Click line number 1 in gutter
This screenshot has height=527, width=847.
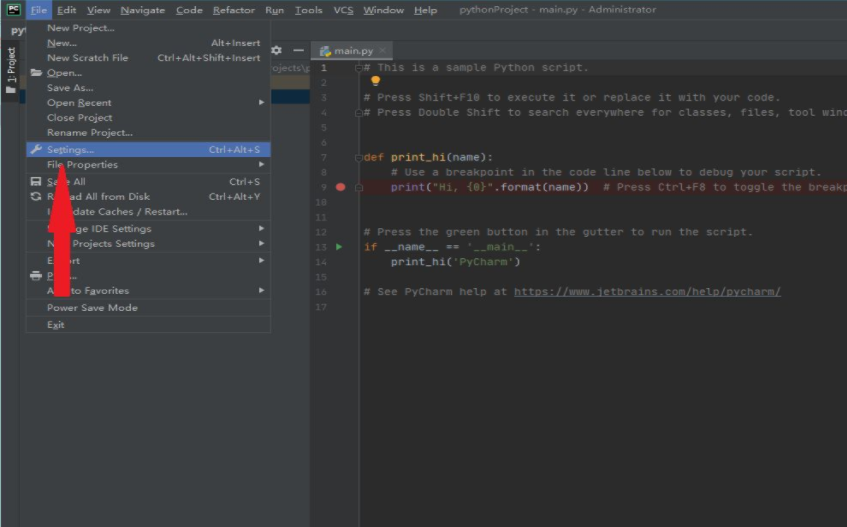[324, 67]
